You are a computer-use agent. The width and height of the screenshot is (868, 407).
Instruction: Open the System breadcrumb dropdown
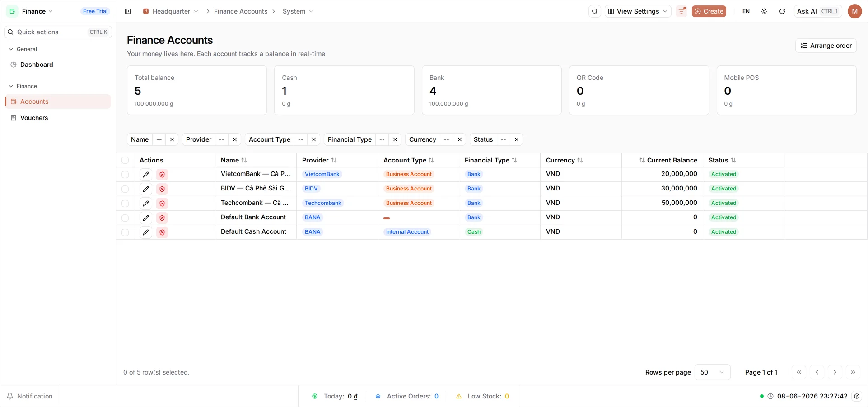(298, 11)
